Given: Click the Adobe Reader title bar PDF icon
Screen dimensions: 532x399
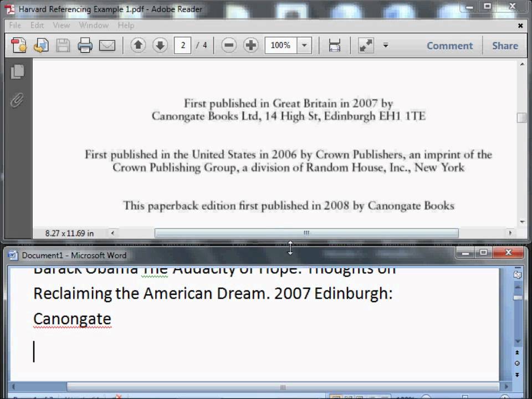Looking at the screenshot, I should click(9, 9).
